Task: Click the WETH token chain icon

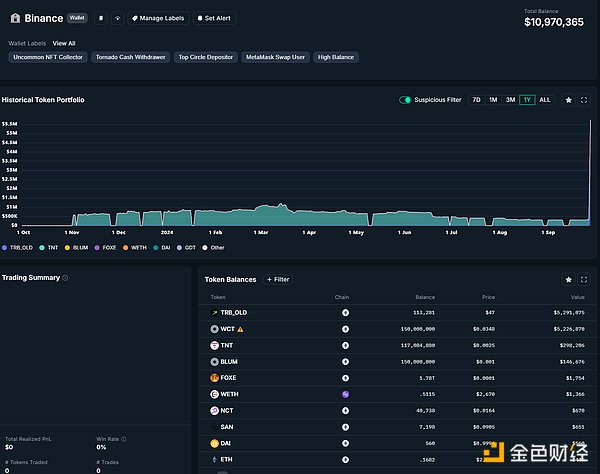Action: [x=345, y=394]
